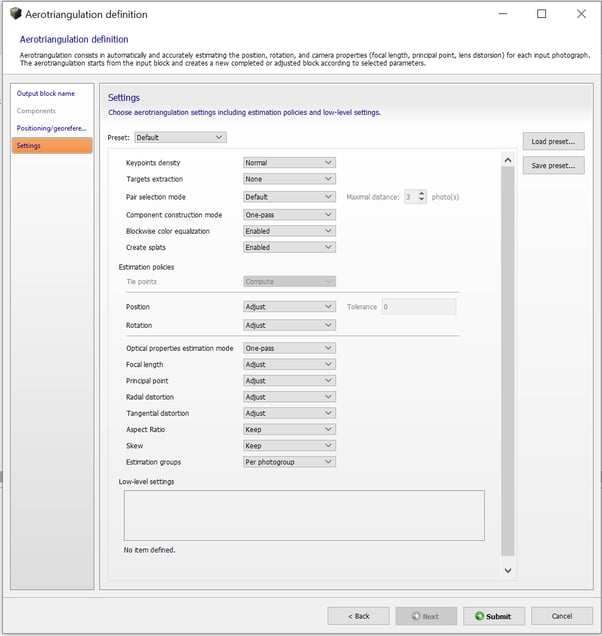This screenshot has height=636, width=602.
Task: Open the Create splats dropdown
Action: 289,247
